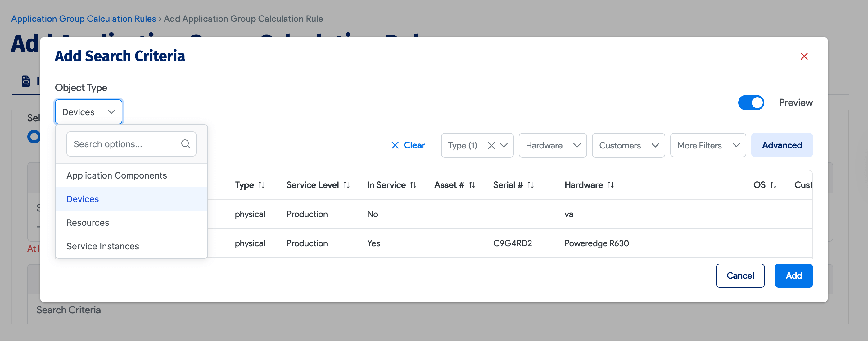Expand the Hardware filter dropdown
868x341 pixels.
coord(553,146)
